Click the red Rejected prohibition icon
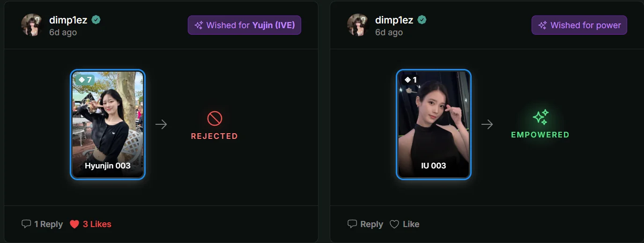This screenshot has height=243, width=644. 215,118
